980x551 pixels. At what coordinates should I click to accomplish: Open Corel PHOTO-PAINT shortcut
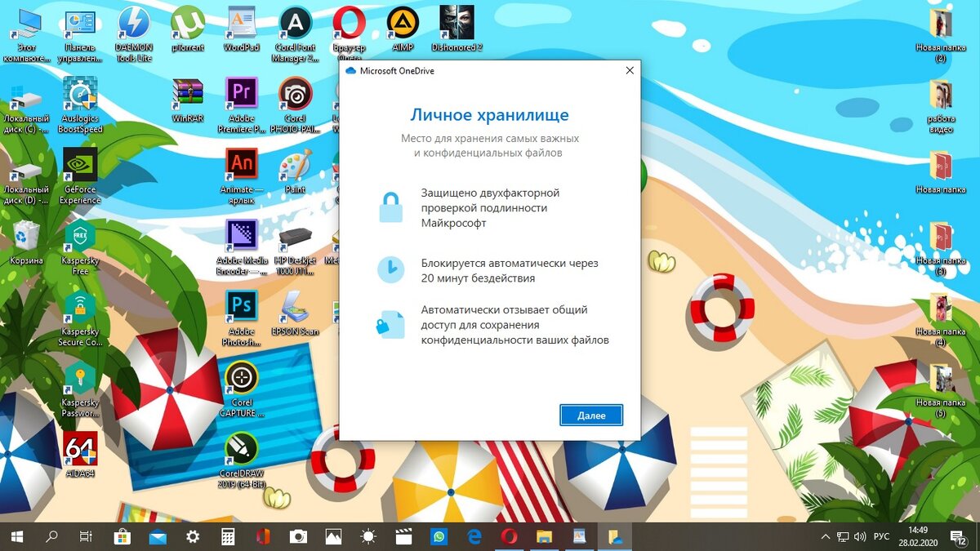click(x=295, y=106)
